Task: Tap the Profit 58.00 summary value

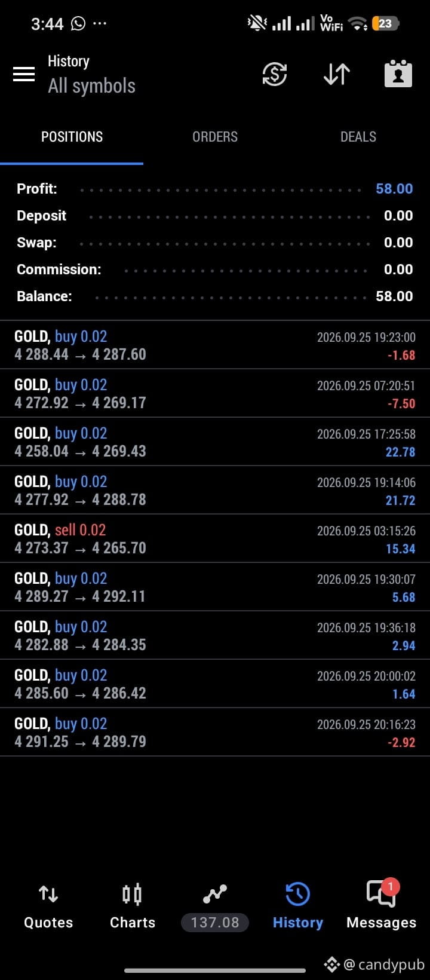Action: (x=394, y=189)
